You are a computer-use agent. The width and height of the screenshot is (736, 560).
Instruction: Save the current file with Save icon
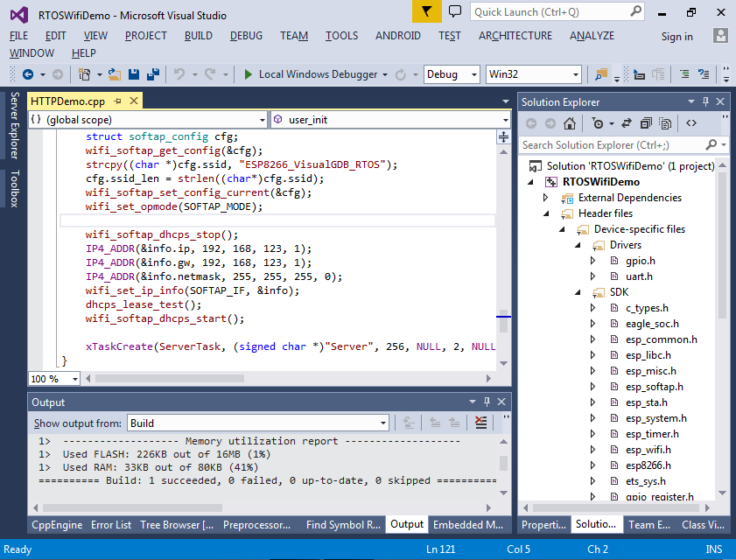click(x=134, y=74)
